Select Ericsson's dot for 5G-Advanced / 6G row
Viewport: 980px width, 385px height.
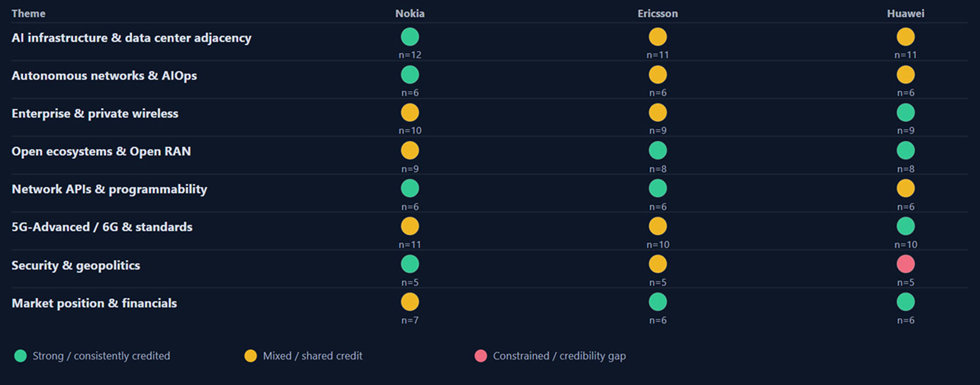click(658, 226)
